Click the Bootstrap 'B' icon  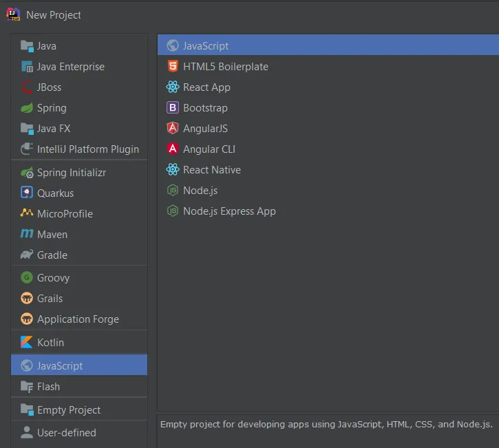(x=173, y=107)
